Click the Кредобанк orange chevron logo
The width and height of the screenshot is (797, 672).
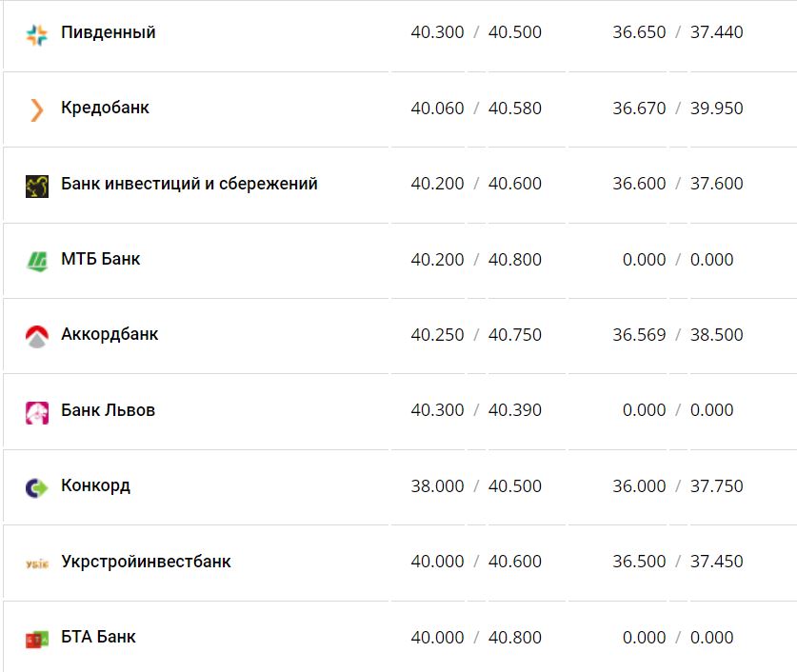(x=36, y=109)
